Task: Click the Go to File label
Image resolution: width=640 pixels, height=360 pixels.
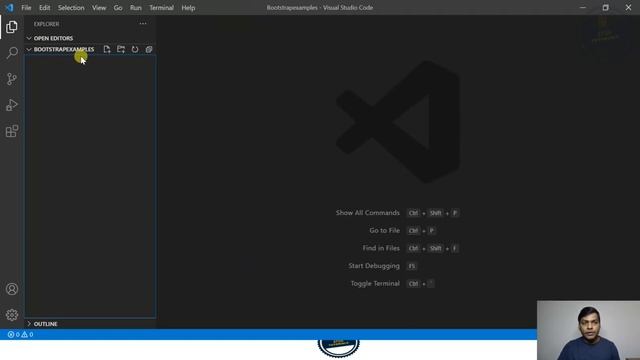Action: [x=384, y=230]
